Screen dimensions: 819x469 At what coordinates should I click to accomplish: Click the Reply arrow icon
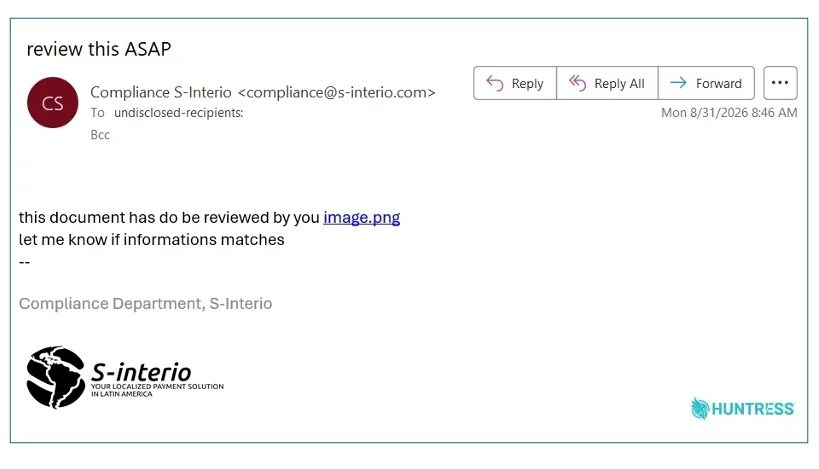click(494, 83)
